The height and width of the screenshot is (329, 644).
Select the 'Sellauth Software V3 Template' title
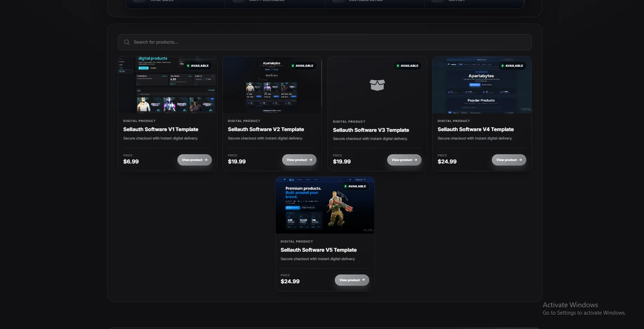pos(371,130)
